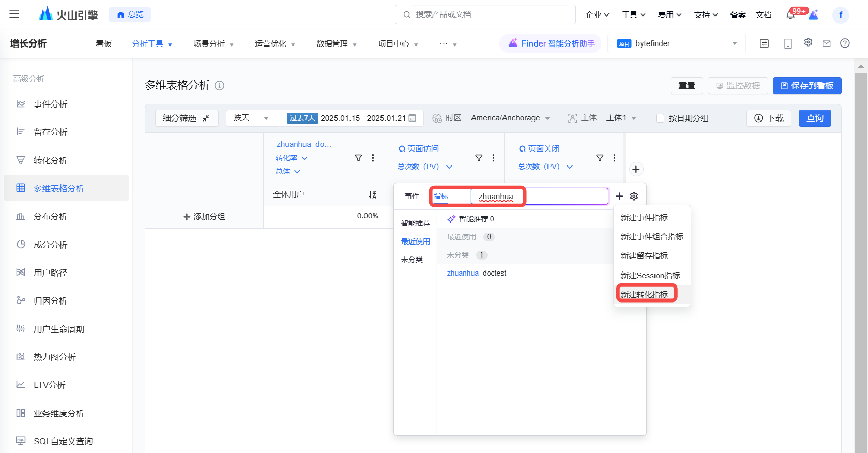Viewport: 868px width, 453px height.
Task: Open more options for 页面关闭 column
Action: click(614, 158)
